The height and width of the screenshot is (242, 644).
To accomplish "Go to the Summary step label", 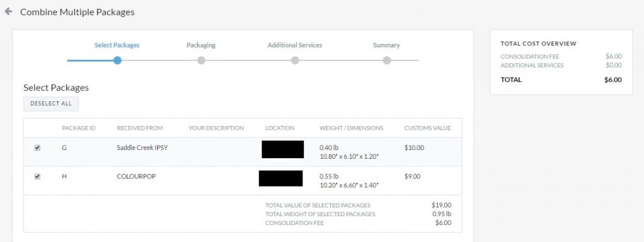I will [x=387, y=45].
